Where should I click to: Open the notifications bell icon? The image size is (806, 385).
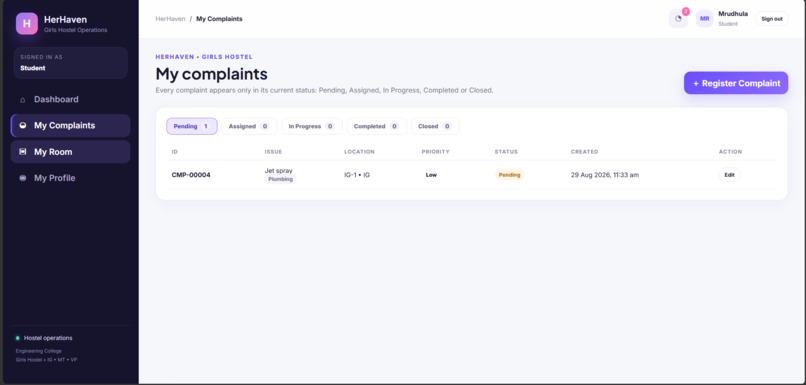[678, 19]
